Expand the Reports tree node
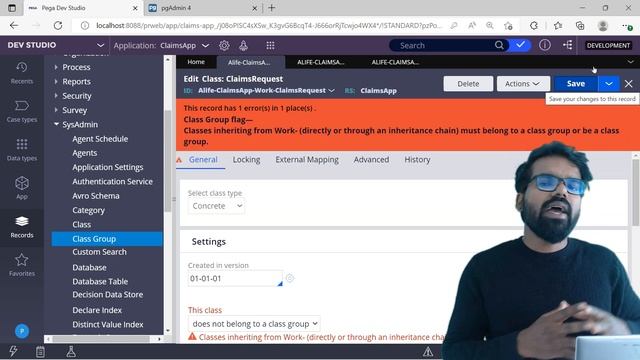This screenshot has height=360, width=640. [x=56, y=81]
